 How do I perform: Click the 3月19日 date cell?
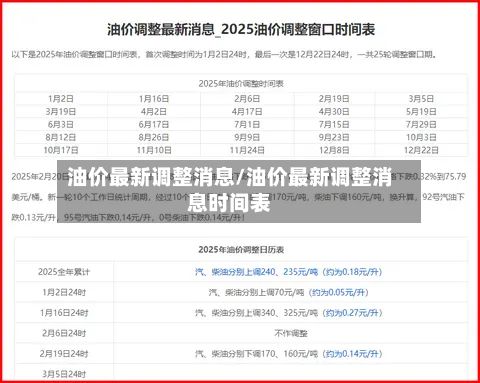tap(61, 111)
